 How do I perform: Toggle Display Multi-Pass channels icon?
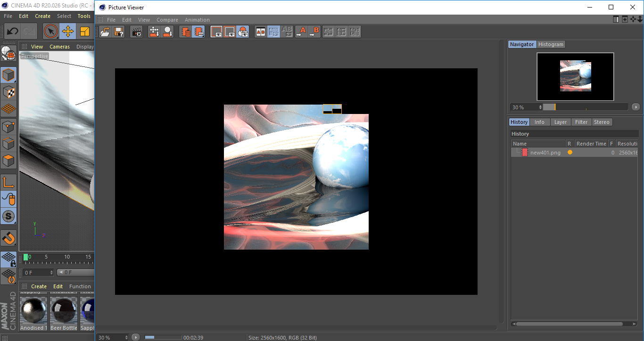pyautogui.click(x=243, y=32)
